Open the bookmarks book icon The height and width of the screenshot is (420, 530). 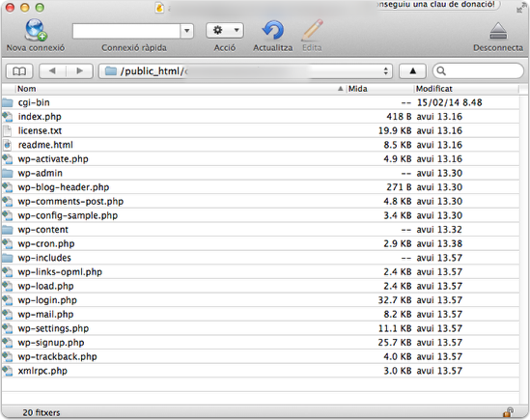(x=19, y=71)
